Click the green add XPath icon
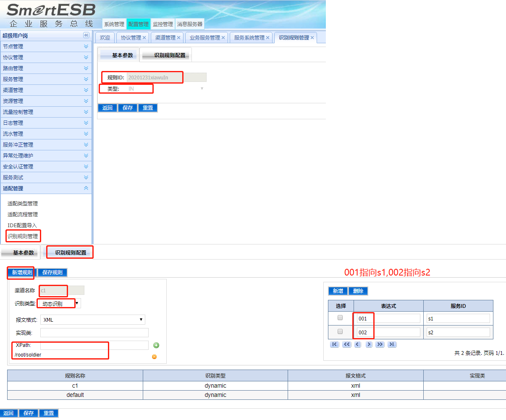The height and width of the screenshot is (420, 506). [x=156, y=345]
